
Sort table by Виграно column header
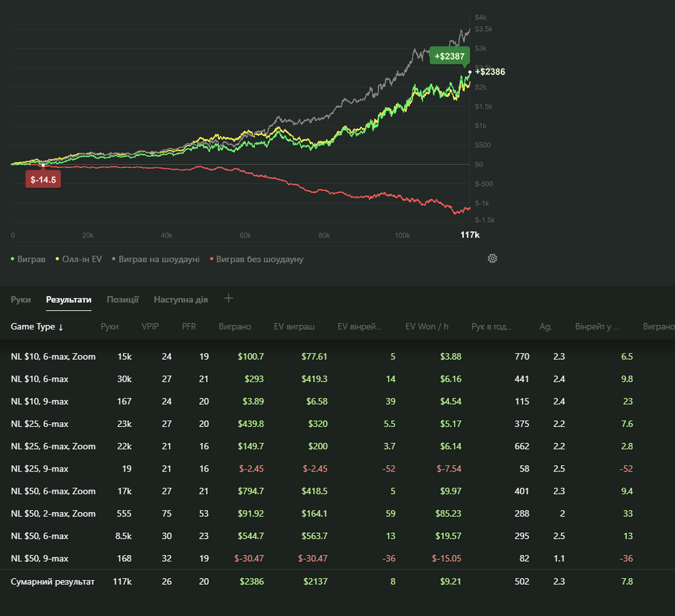234,327
